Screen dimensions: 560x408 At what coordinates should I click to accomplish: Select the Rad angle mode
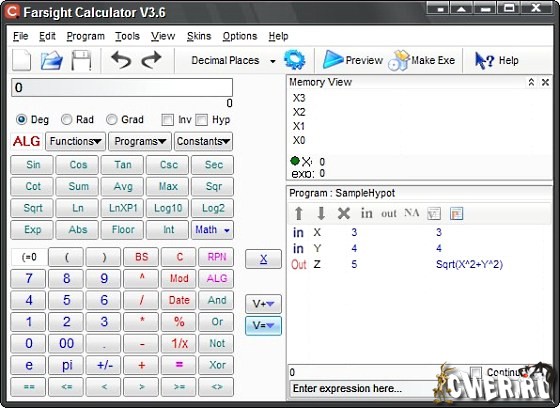(66, 119)
